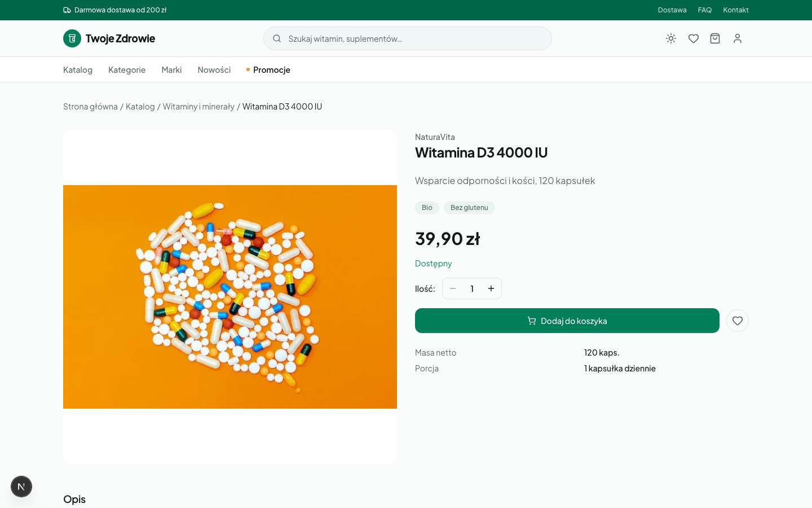Click the Opis section heading

point(74,500)
